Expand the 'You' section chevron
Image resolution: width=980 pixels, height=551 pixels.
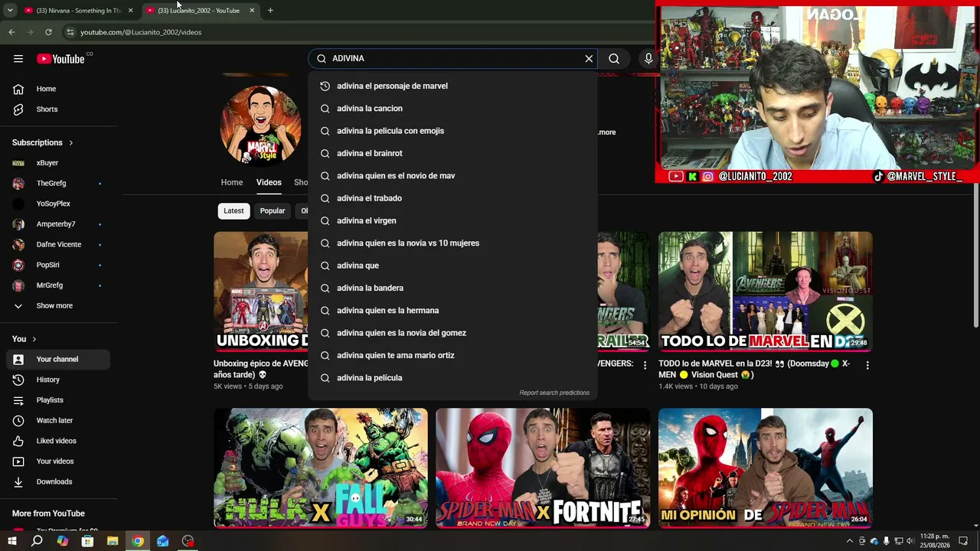(34, 339)
